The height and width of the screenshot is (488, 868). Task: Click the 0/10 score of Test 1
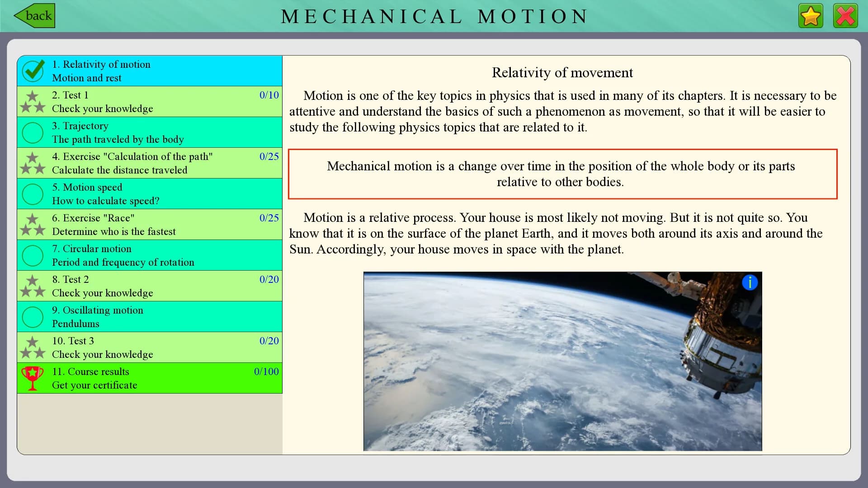269,95
